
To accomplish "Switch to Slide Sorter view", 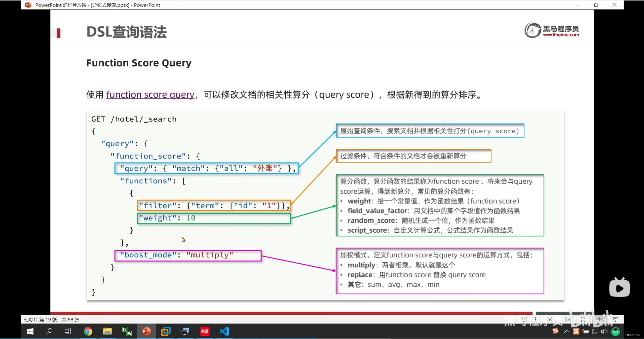I will pos(584,319).
